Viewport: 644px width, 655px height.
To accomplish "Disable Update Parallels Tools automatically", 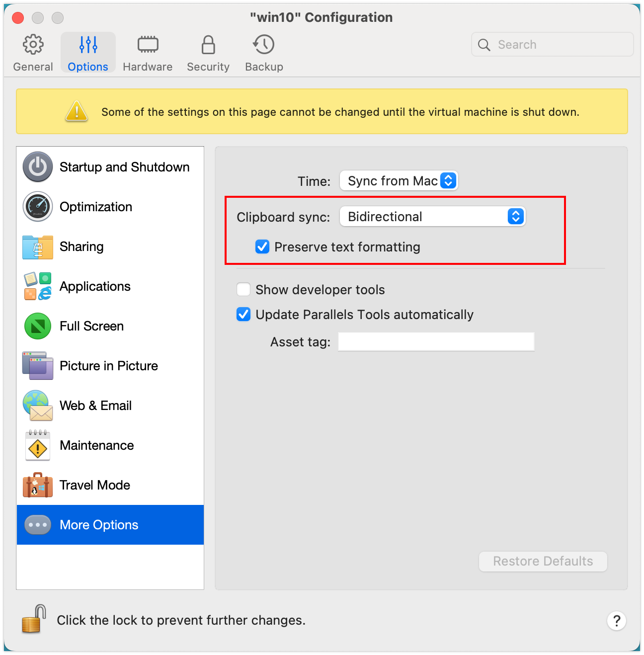I will (243, 314).
